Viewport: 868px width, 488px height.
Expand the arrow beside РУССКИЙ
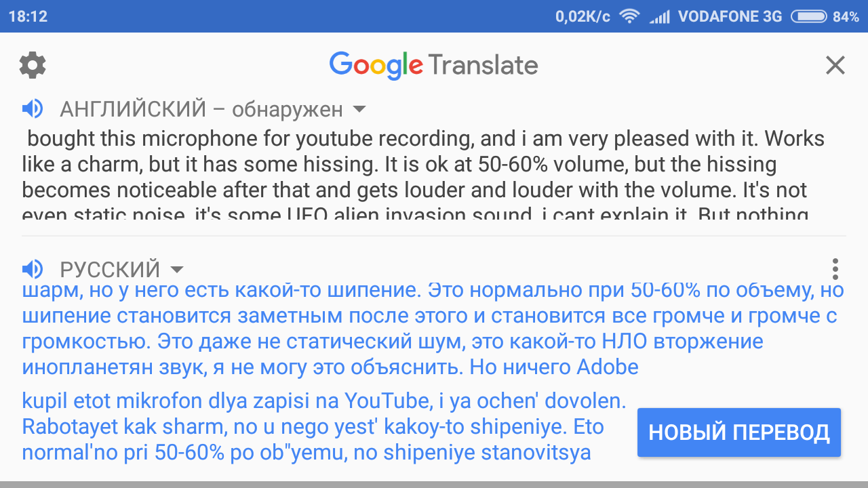(177, 270)
